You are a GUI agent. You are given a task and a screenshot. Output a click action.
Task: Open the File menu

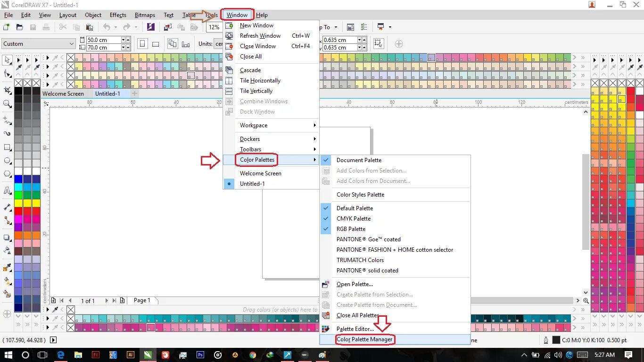click(x=8, y=15)
